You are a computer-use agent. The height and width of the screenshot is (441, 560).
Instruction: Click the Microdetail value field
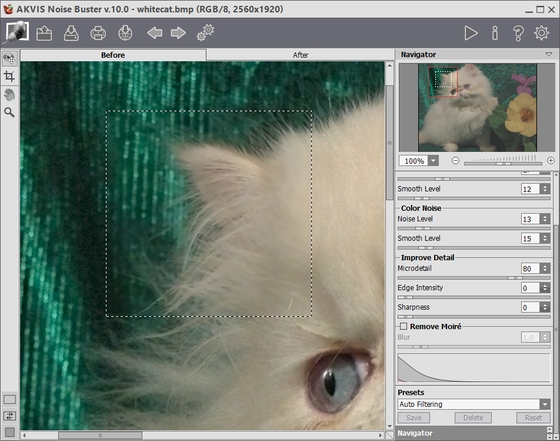click(530, 268)
